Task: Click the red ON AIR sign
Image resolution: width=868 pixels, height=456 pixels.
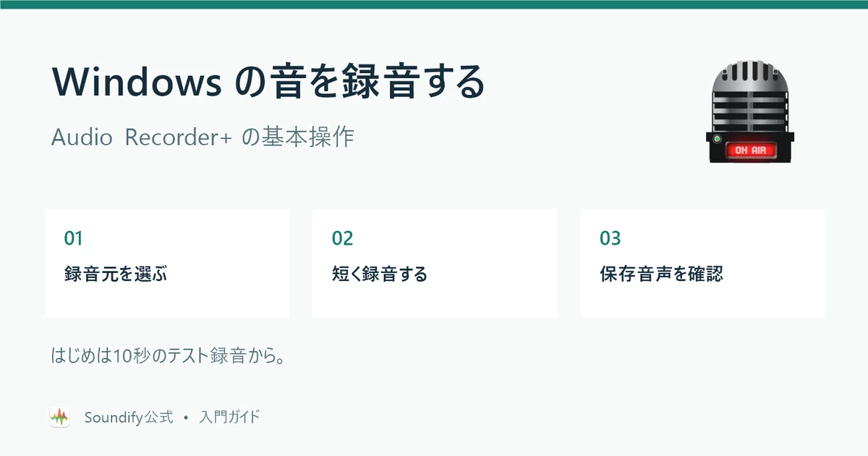Action: (x=750, y=151)
